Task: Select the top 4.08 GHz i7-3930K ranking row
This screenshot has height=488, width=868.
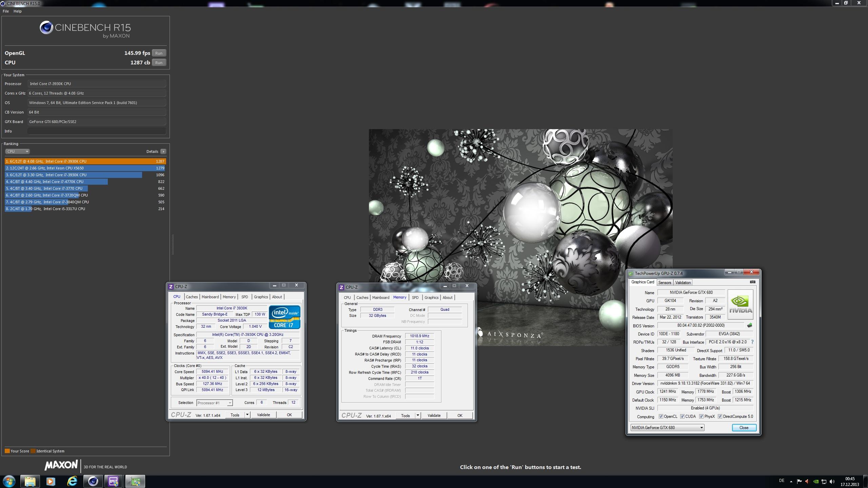Action: point(85,161)
